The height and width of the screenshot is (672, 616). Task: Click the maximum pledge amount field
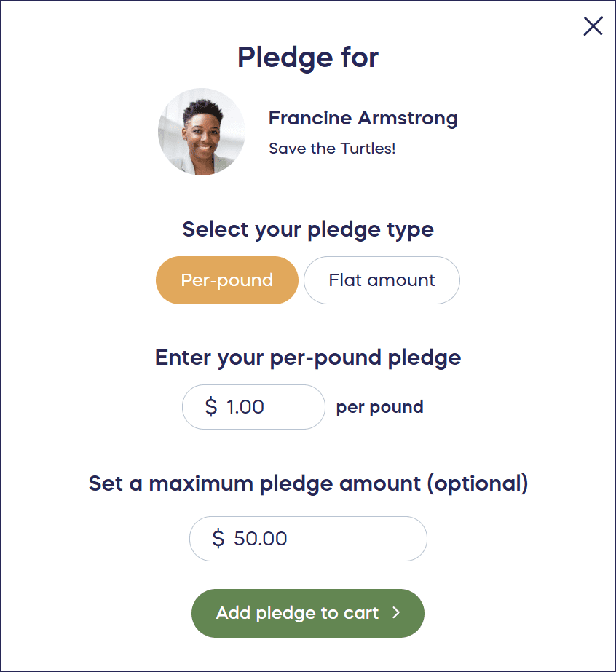point(308,539)
